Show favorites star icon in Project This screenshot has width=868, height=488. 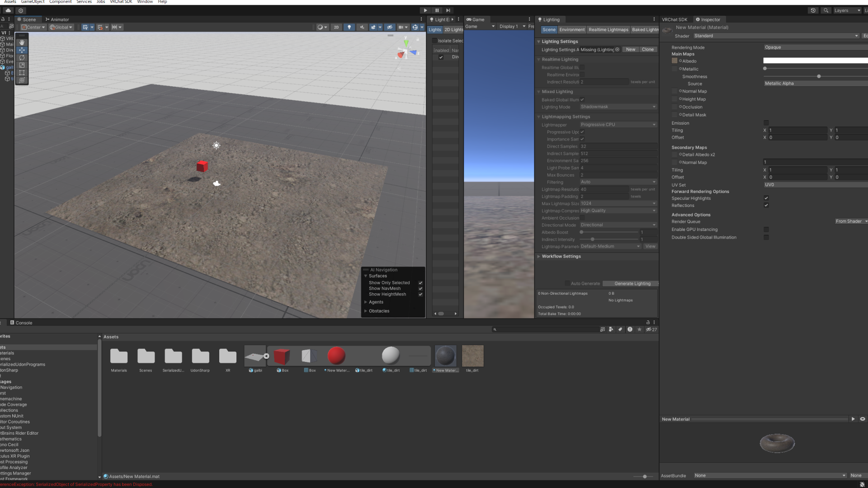(639, 329)
